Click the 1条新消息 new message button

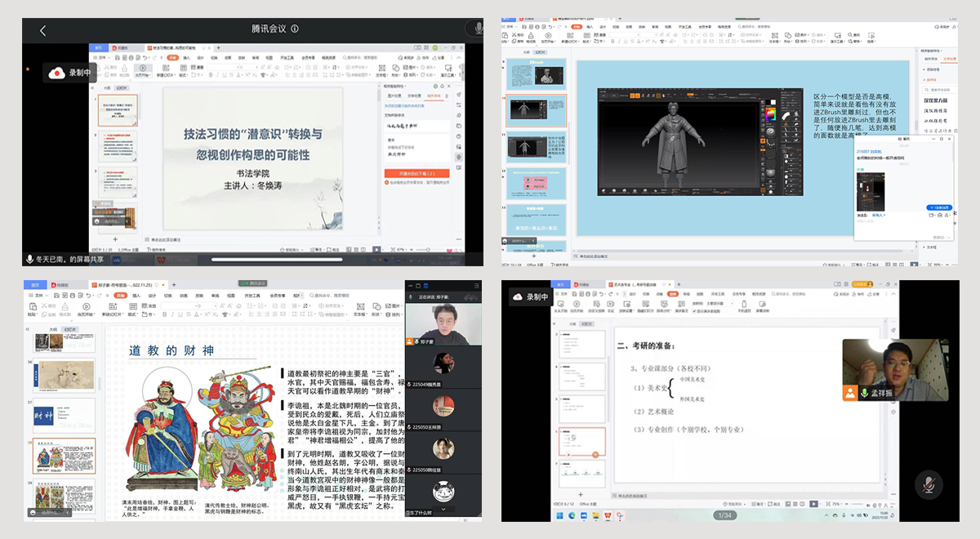(x=938, y=207)
